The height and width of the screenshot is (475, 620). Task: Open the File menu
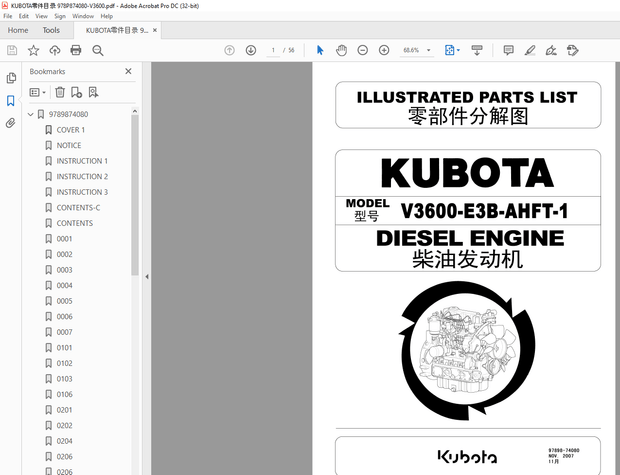pyautogui.click(x=8, y=16)
